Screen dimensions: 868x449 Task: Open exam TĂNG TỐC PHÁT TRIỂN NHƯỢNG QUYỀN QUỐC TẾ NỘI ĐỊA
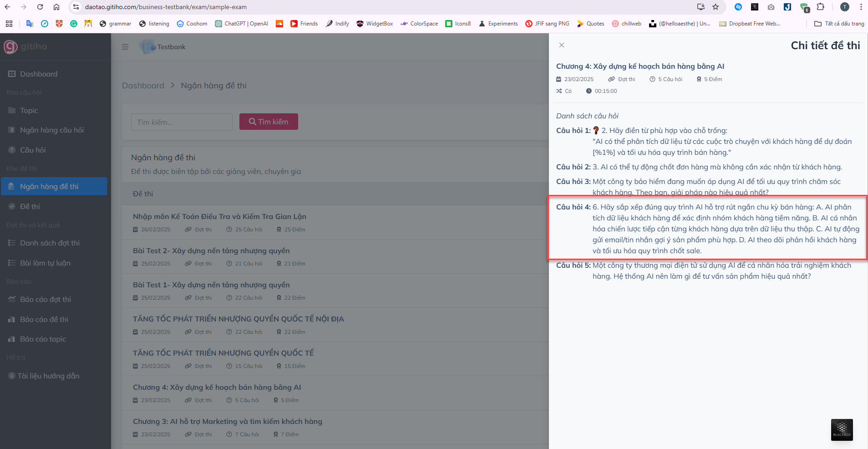pyautogui.click(x=239, y=319)
